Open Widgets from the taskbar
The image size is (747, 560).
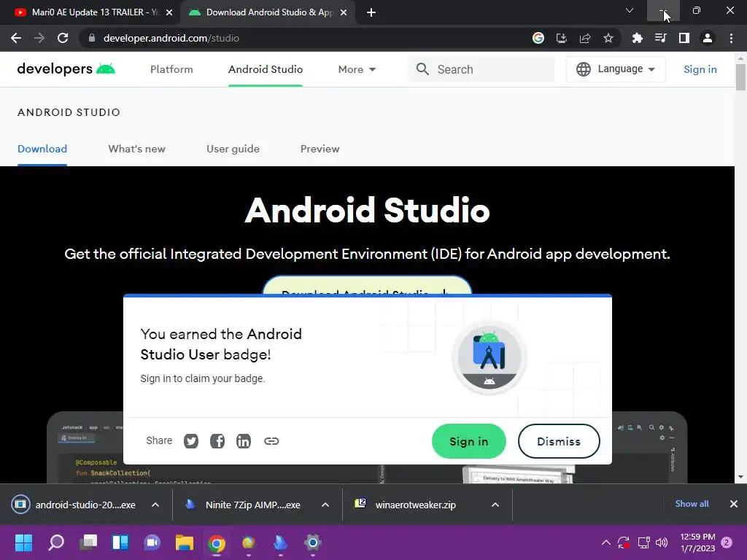[x=120, y=542]
